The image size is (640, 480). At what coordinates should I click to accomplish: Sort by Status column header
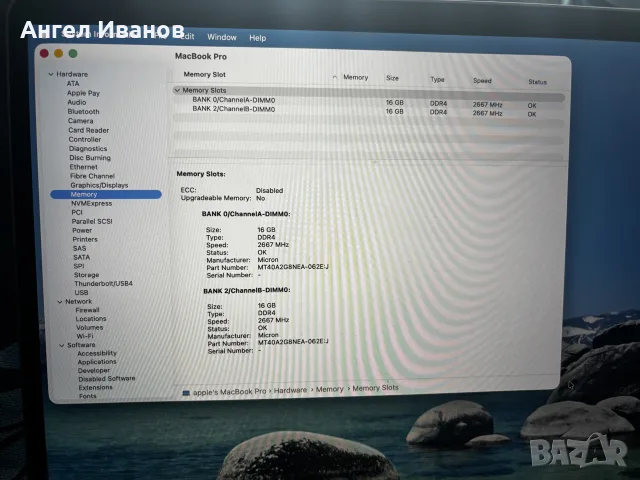tap(537, 82)
